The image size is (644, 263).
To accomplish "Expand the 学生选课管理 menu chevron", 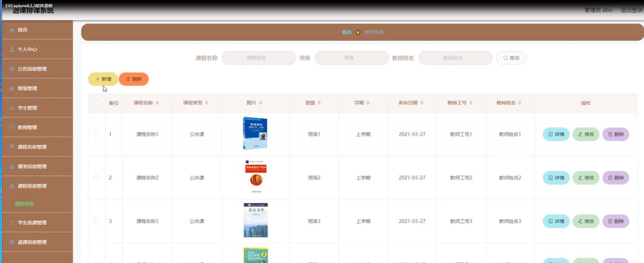I will pyautogui.click(x=64, y=223).
